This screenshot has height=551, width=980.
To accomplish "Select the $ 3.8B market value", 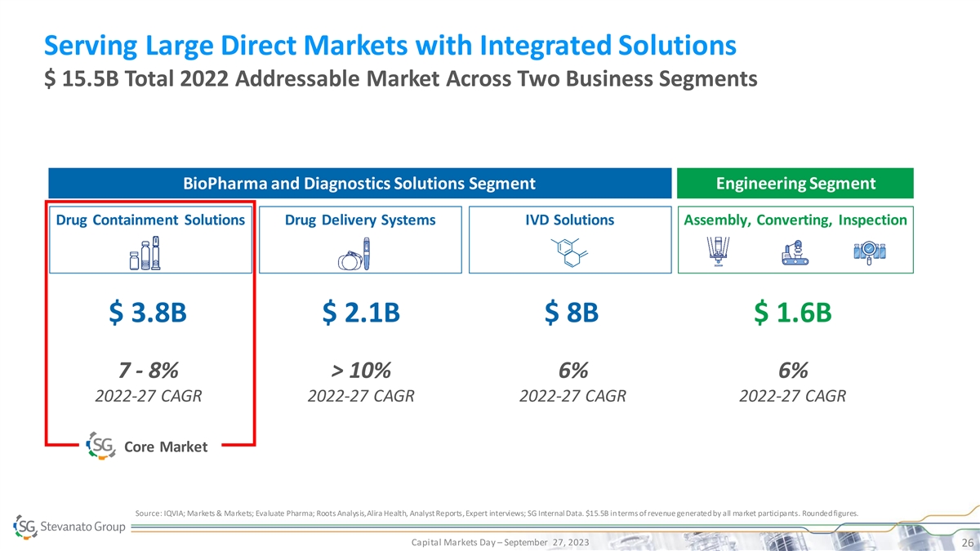I will point(149,312).
